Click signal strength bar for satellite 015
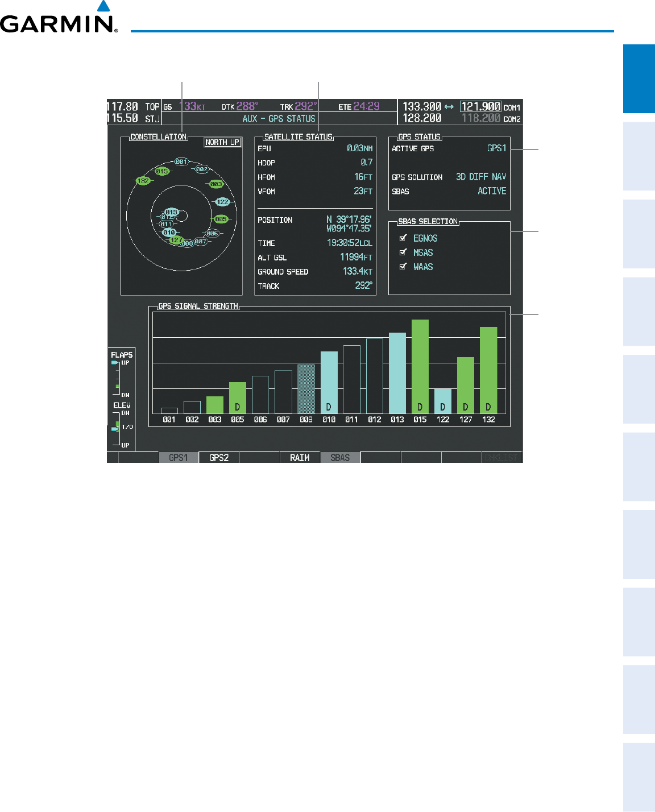 (420, 367)
